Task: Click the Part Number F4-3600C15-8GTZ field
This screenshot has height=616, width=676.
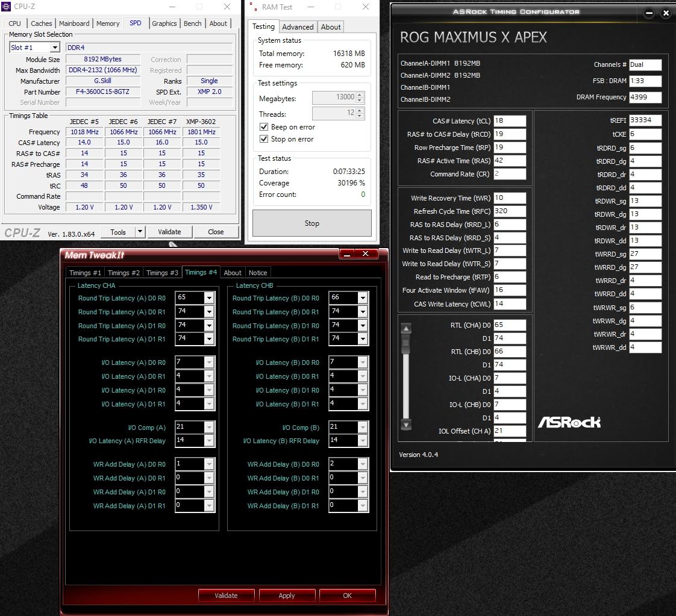Action: click(102, 92)
